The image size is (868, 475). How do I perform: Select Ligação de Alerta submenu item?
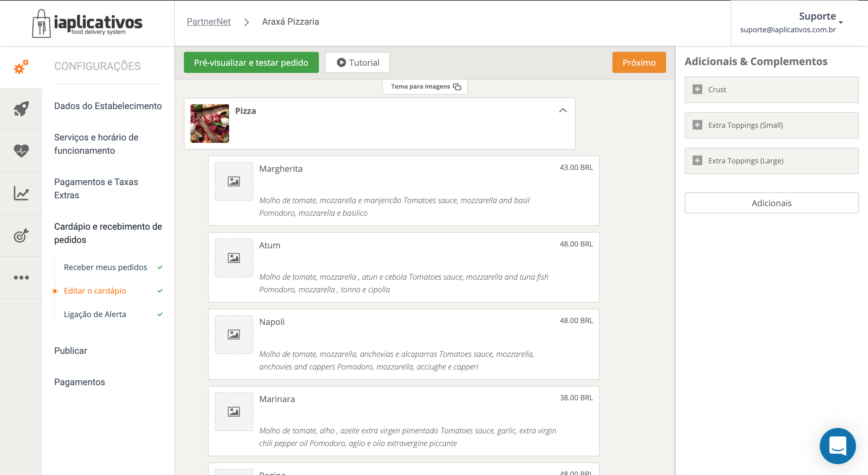point(95,314)
